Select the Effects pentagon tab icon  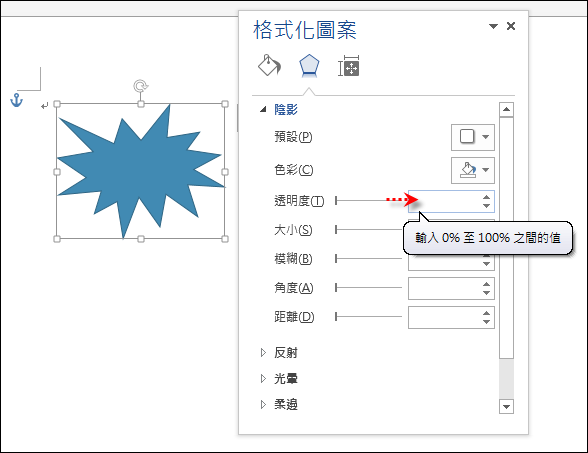pos(309,66)
